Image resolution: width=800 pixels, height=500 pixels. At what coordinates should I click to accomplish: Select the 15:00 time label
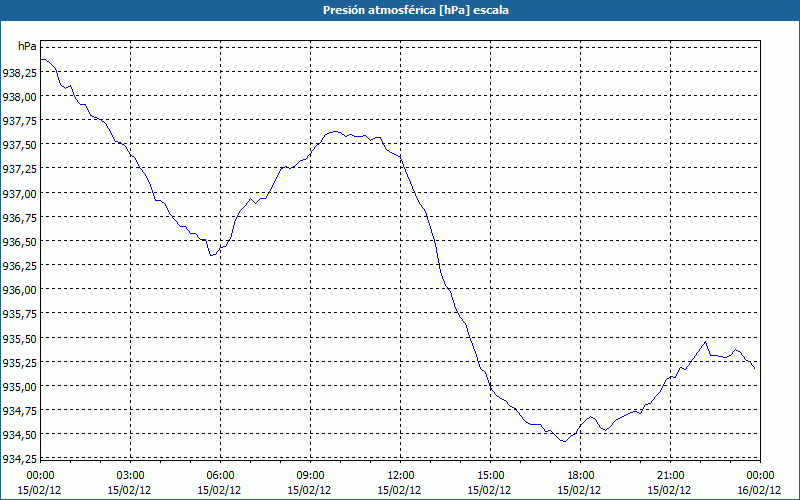(490, 476)
